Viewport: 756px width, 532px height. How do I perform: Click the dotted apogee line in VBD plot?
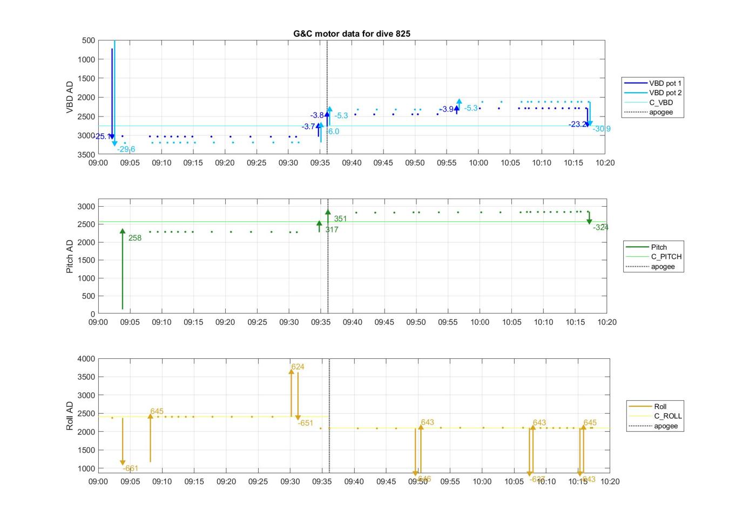pyautogui.click(x=327, y=97)
